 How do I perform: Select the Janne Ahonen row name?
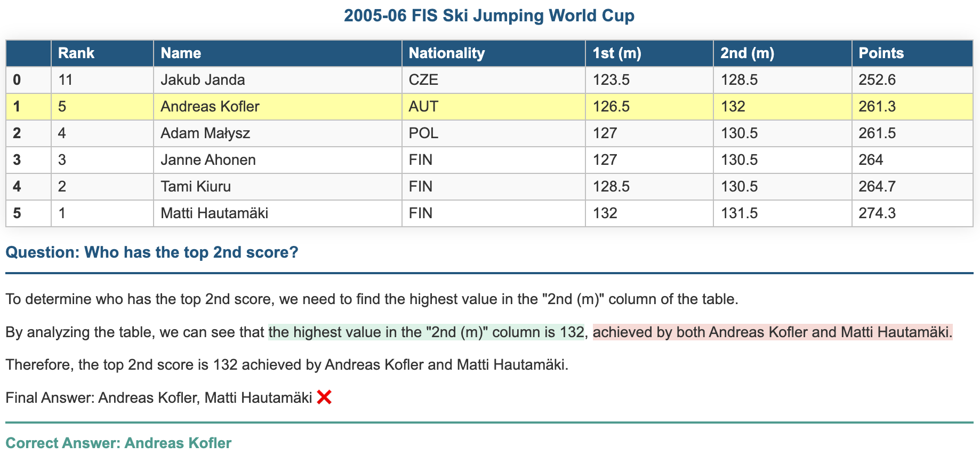(278, 160)
